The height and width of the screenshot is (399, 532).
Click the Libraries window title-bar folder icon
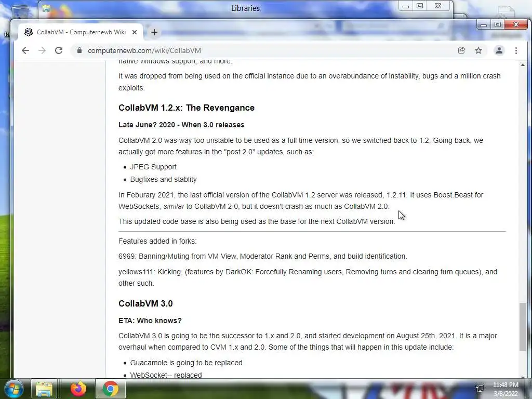(x=46, y=8)
